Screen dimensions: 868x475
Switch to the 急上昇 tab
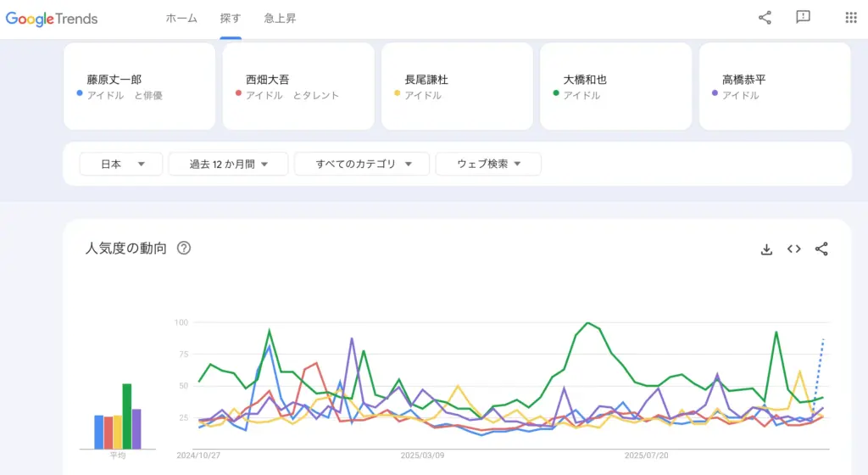[280, 19]
